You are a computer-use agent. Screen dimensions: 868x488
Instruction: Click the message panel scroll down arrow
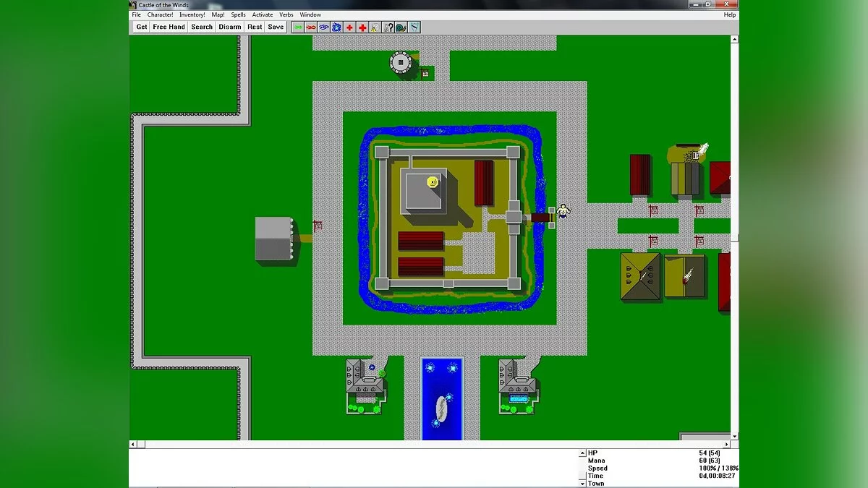point(583,483)
